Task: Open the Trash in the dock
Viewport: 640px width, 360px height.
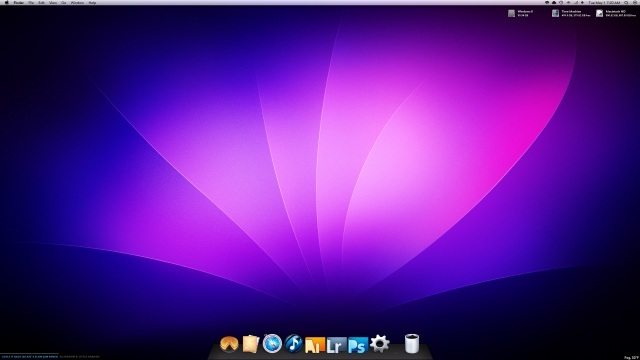Action: (x=412, y=343)
